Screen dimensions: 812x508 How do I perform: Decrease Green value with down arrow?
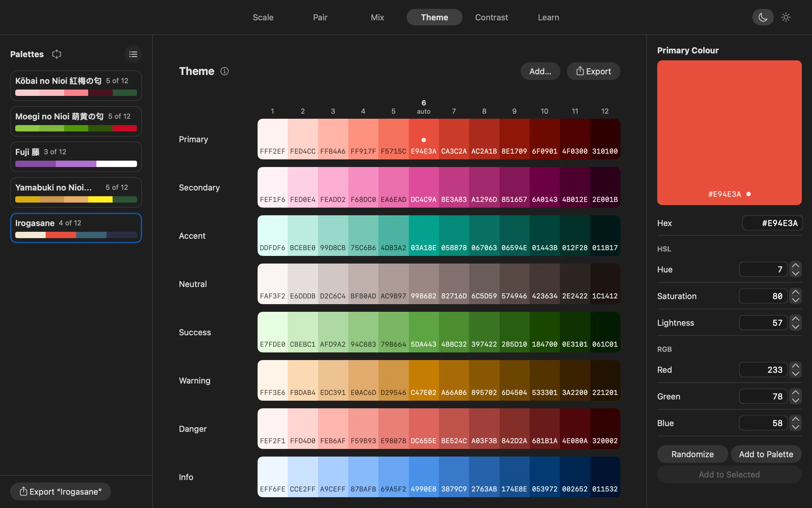coord(795,400)
